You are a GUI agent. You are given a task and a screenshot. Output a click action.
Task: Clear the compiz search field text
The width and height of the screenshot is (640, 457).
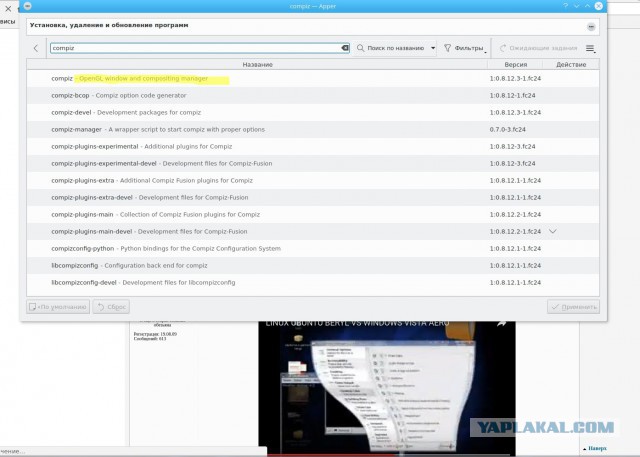[x=345, y=48]
